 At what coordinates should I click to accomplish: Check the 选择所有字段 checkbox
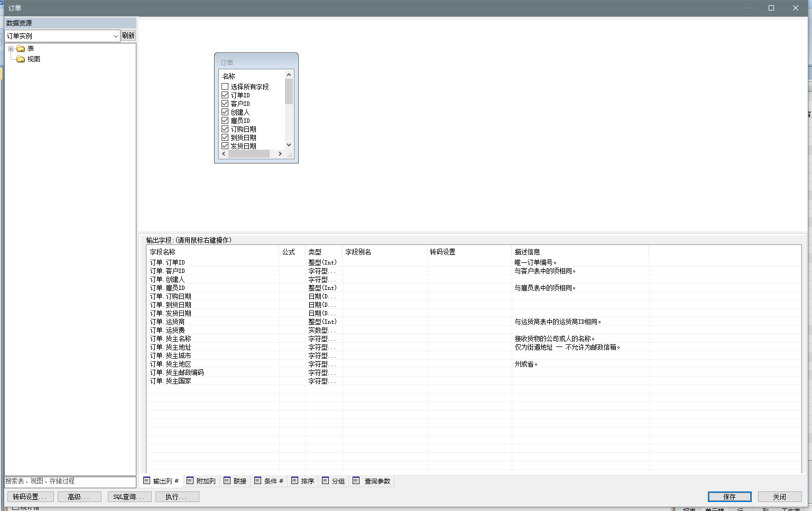225,87
